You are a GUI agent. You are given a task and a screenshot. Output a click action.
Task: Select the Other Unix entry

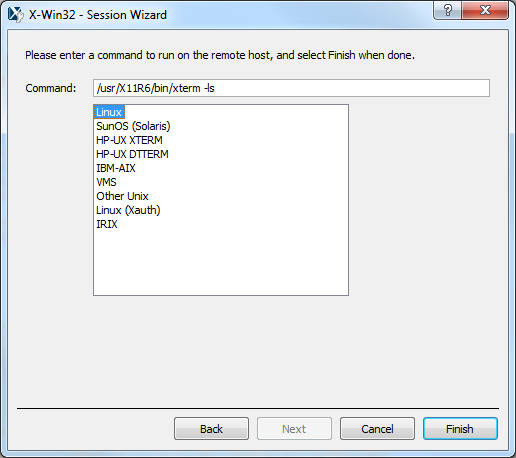(x=122, y=196)
